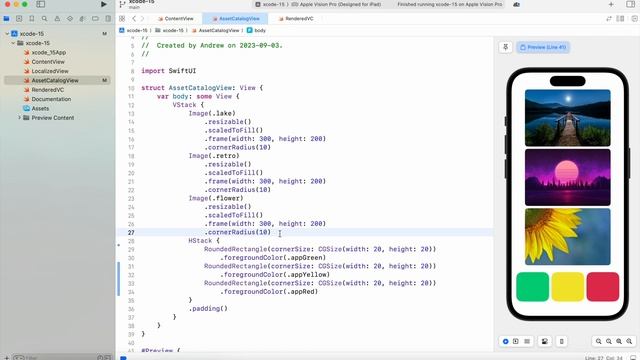Viewport: 640px width, 360px height.
Task: Show the Project navigator folder icon
Action: [7, 19]
